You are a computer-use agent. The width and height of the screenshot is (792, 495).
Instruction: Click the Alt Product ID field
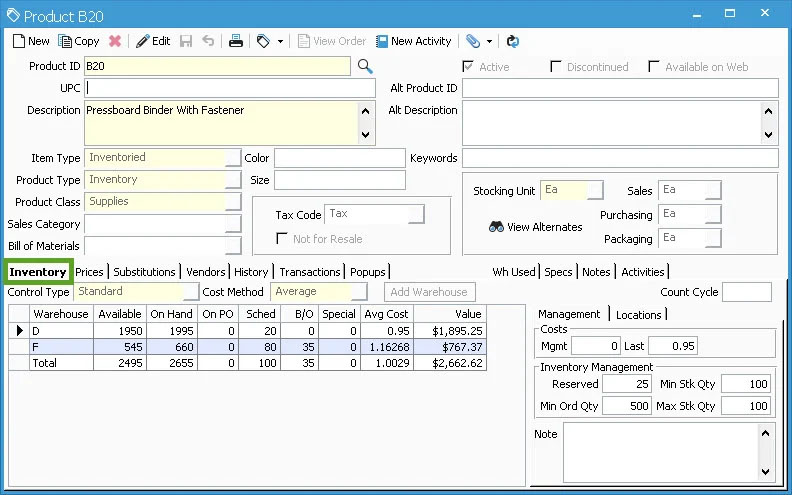click(620, 88)
